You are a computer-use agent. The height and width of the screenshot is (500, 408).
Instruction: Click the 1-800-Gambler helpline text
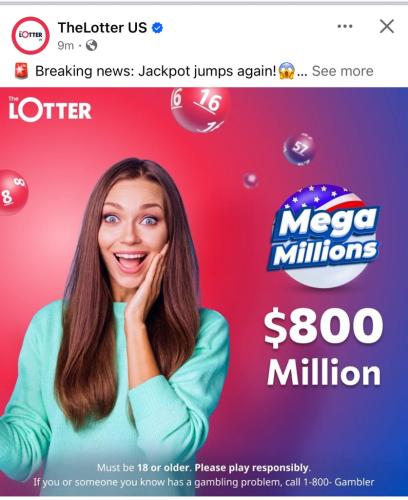[x=338, y=482]
